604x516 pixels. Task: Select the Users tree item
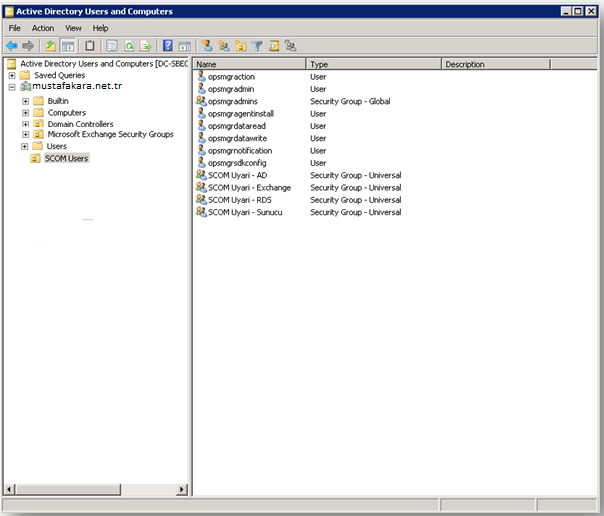(57, 146)
